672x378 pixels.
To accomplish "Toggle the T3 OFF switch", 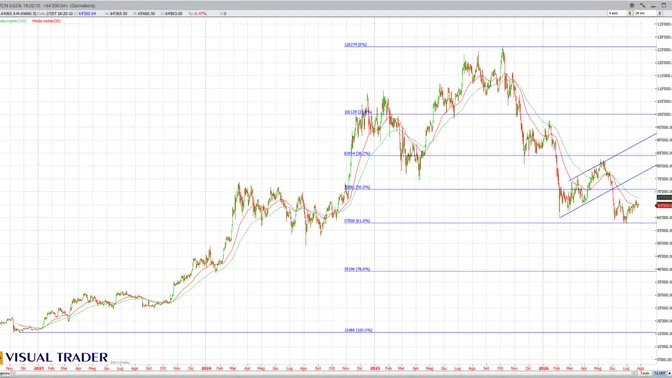I will 660,373.
